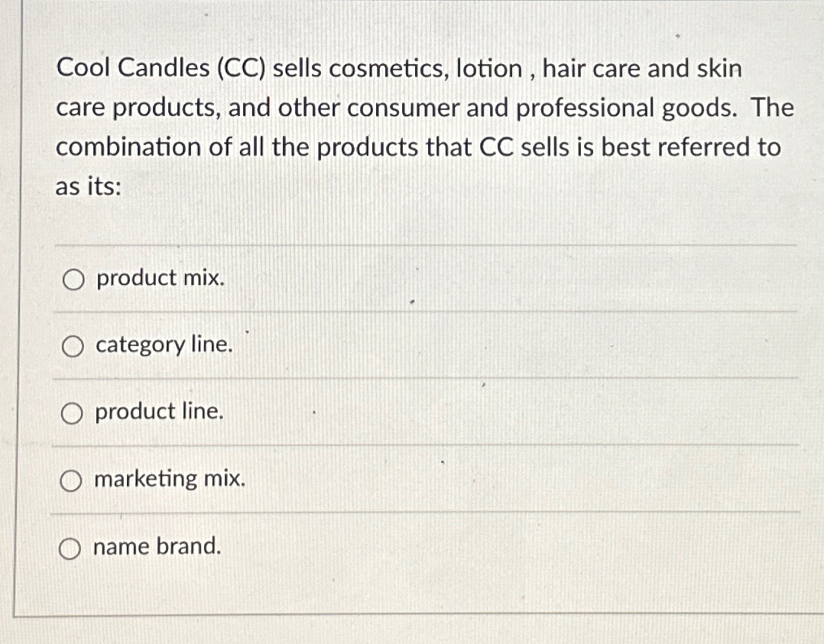Select the product mix radio button
Viewport: 824px width, 644px height.
[73, 279]
